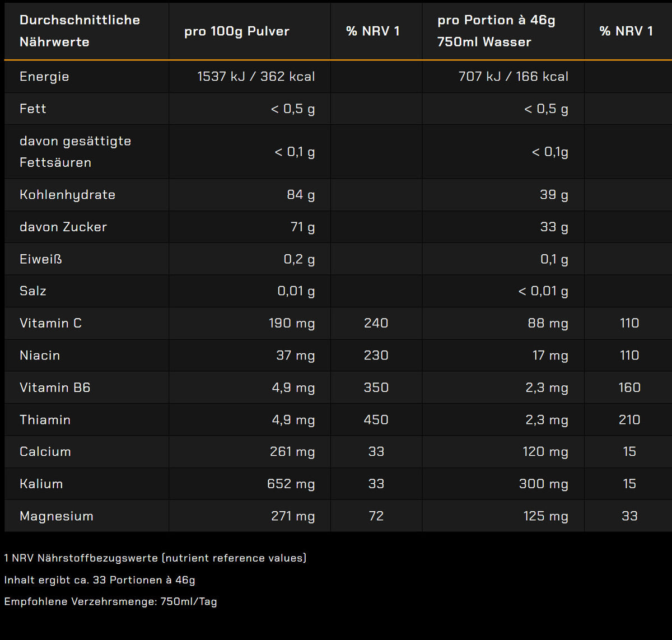Select the 'Calcium' row label
Viewport: 672px width, 640px height.
tap(45, 452)
